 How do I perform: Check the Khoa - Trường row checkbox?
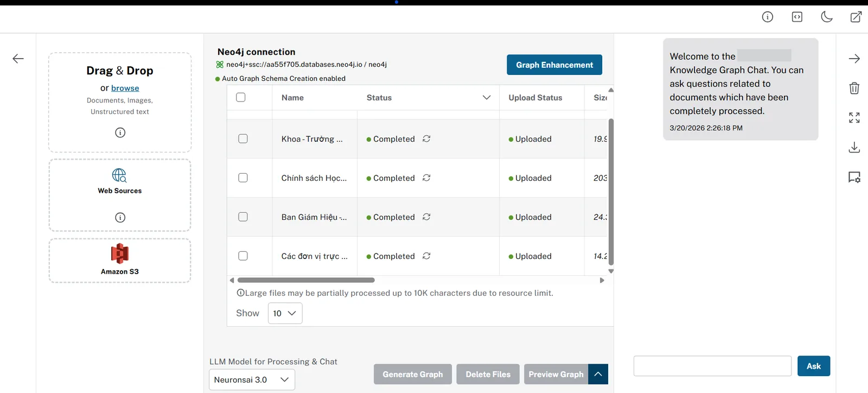coord(243,139)
